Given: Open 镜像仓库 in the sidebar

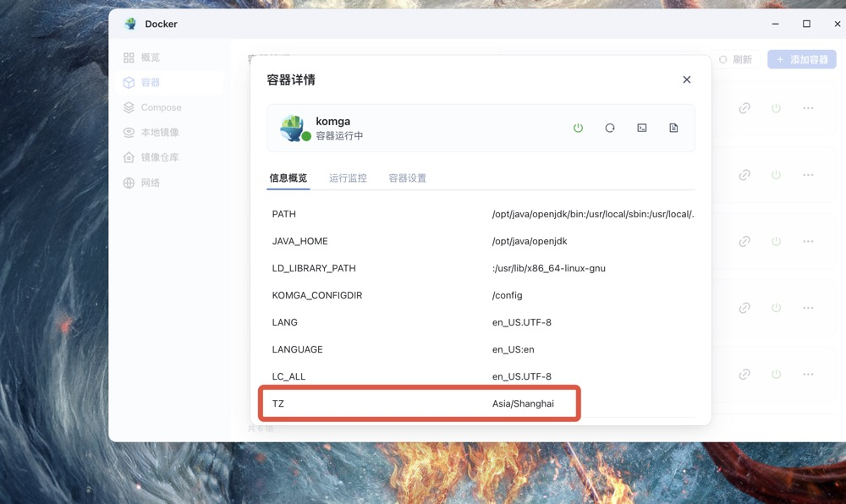Looking at the screenshot, I should [169, 157].
